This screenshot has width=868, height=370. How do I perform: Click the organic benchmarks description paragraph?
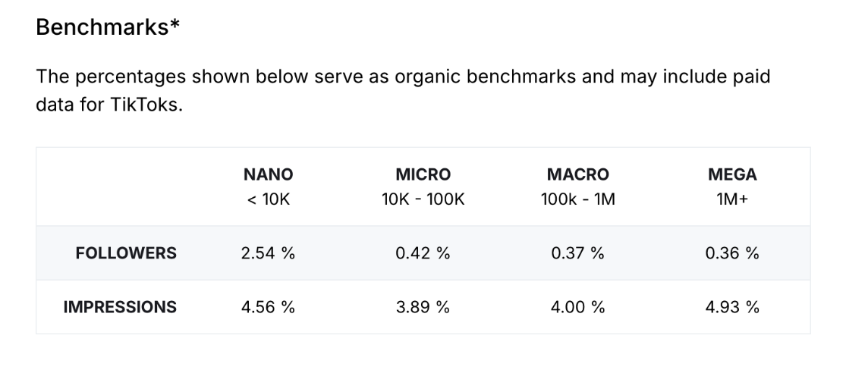coord(403,90)
